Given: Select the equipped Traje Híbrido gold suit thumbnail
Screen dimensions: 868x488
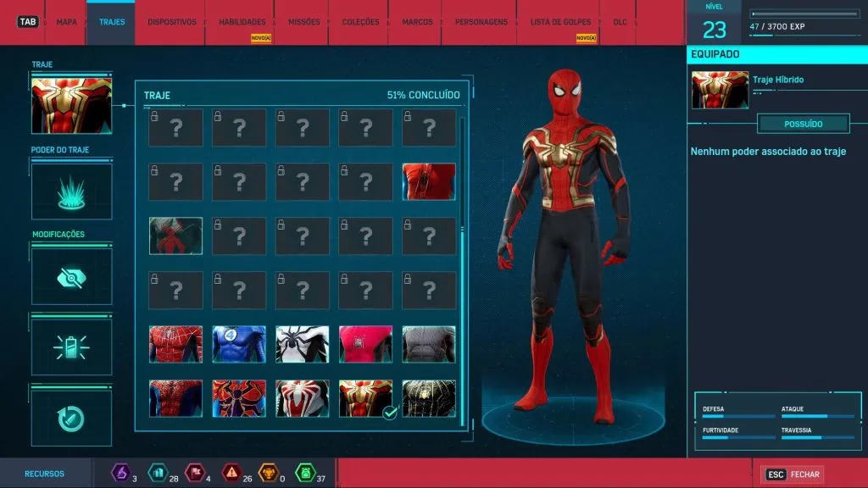Looking at the screenshot, I should click(365, 398).
